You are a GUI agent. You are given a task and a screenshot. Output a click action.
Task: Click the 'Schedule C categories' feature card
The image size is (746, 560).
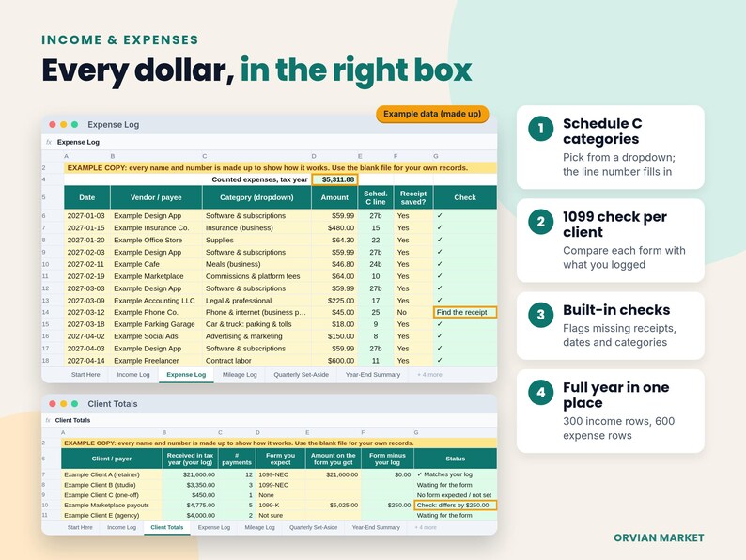point(611,147)
